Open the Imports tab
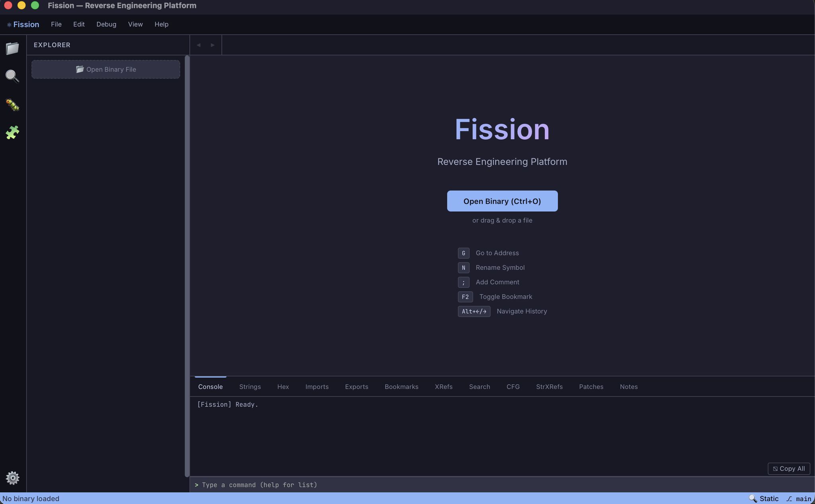The image size is (815, 504). [317, 386]
